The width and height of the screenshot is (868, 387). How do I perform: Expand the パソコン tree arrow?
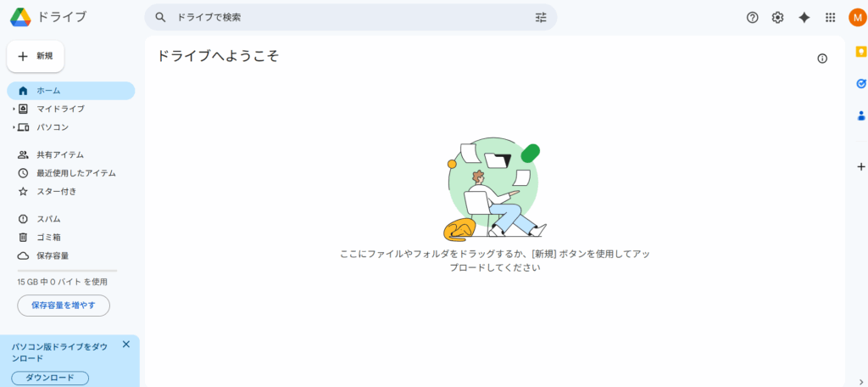[x=14, y=127]
